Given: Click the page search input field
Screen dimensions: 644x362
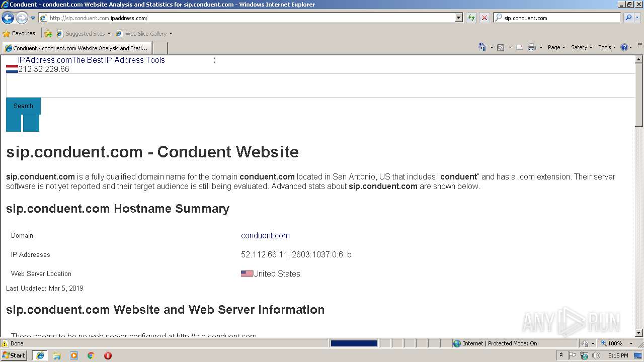Looking at the screenshot, I should 320,85.
